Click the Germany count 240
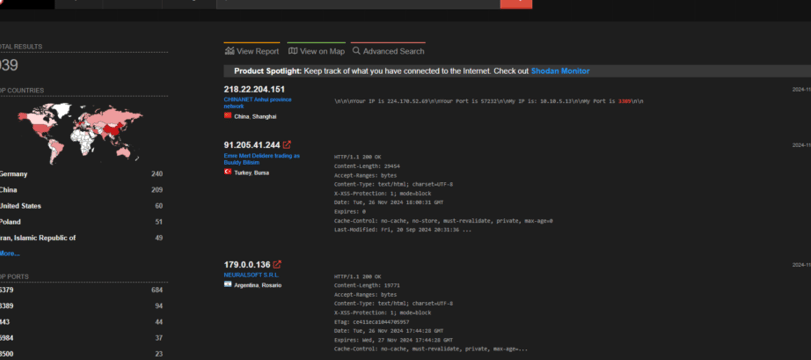This screenshot has width=811, height=360. 157,174
